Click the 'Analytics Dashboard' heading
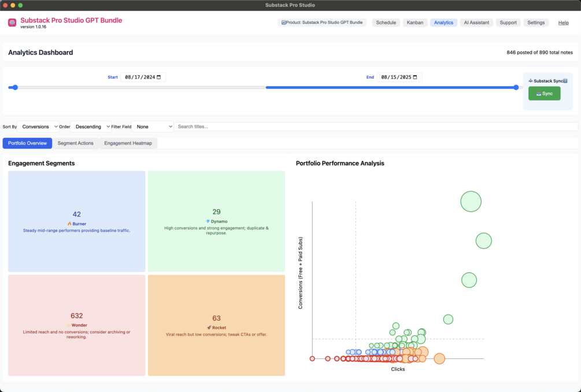The height and width of the screenshot is (392, 581). pyautogui.click(x=40, y=52)
